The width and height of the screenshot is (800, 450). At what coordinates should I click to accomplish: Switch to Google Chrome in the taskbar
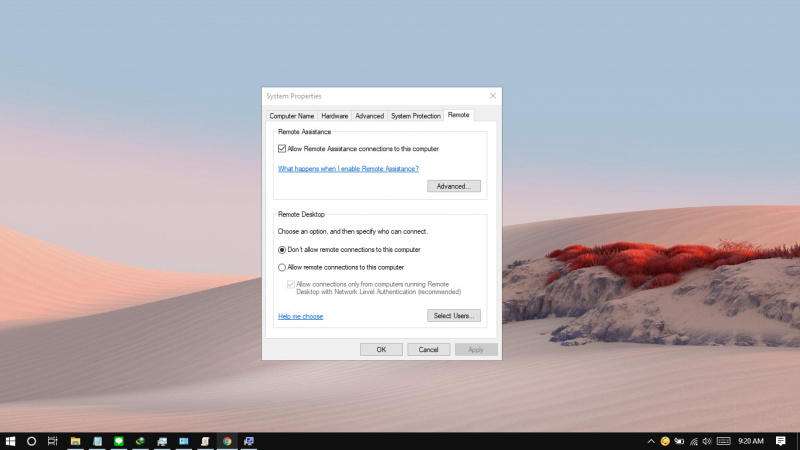tap(227, 441)
